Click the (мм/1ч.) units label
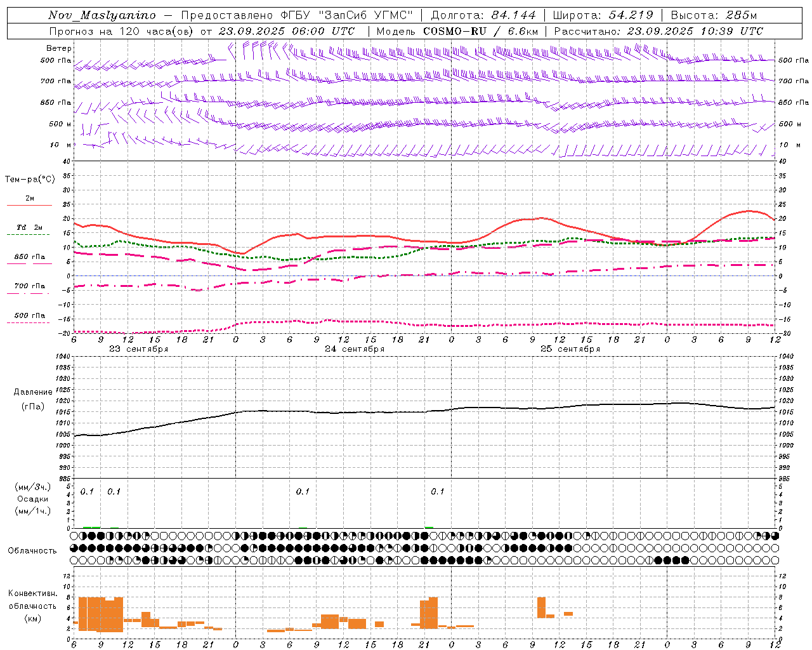This screenshot has width=812, height=650. click(x=33, y=511)
